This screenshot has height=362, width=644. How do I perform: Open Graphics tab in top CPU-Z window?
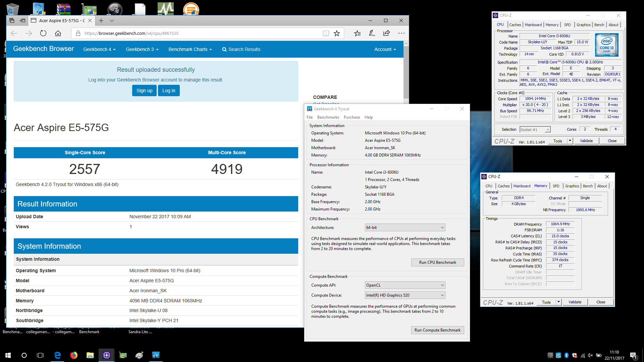583,25
